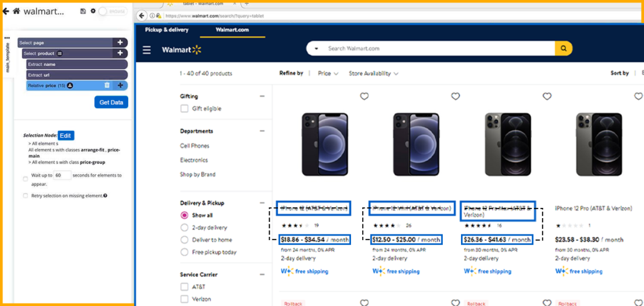Image resolution: width=644 pixels, height=306 pixels.
Task: Select the Extract name command
Action: click(77, 64)
